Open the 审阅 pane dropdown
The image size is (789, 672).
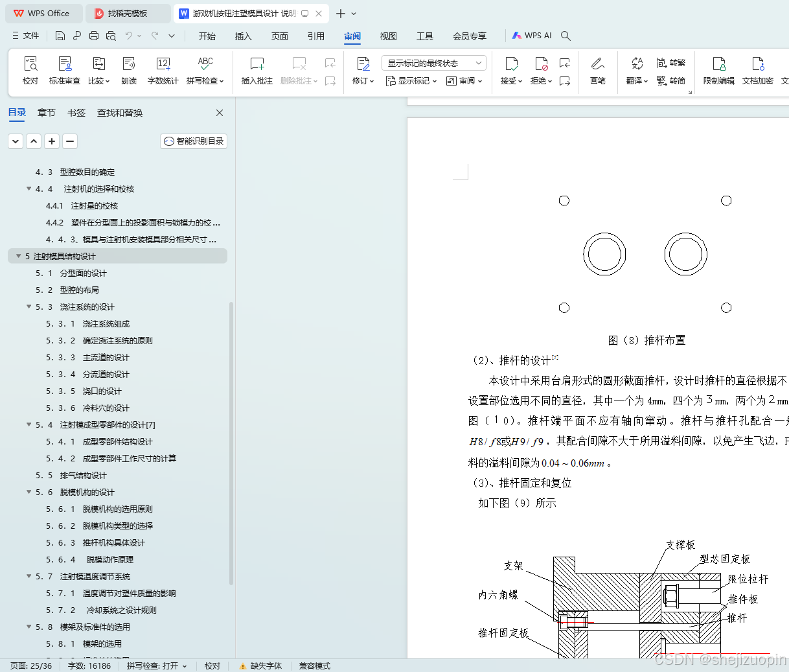464,81
